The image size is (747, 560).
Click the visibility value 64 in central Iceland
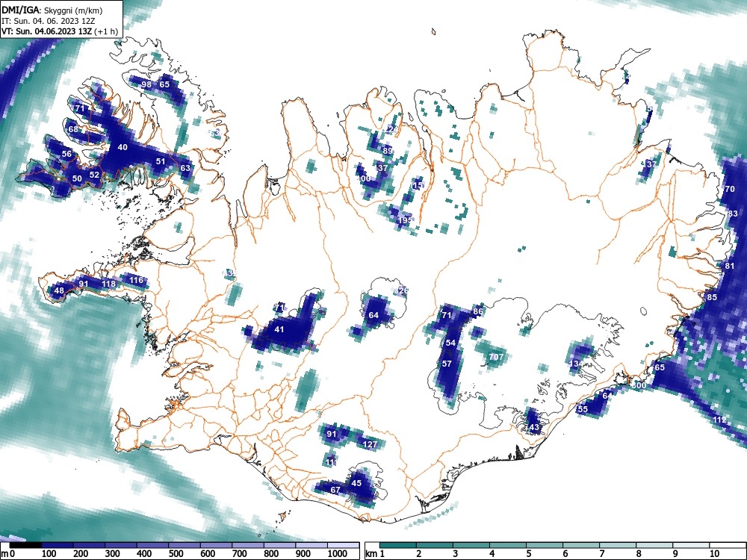click(373, 315)
